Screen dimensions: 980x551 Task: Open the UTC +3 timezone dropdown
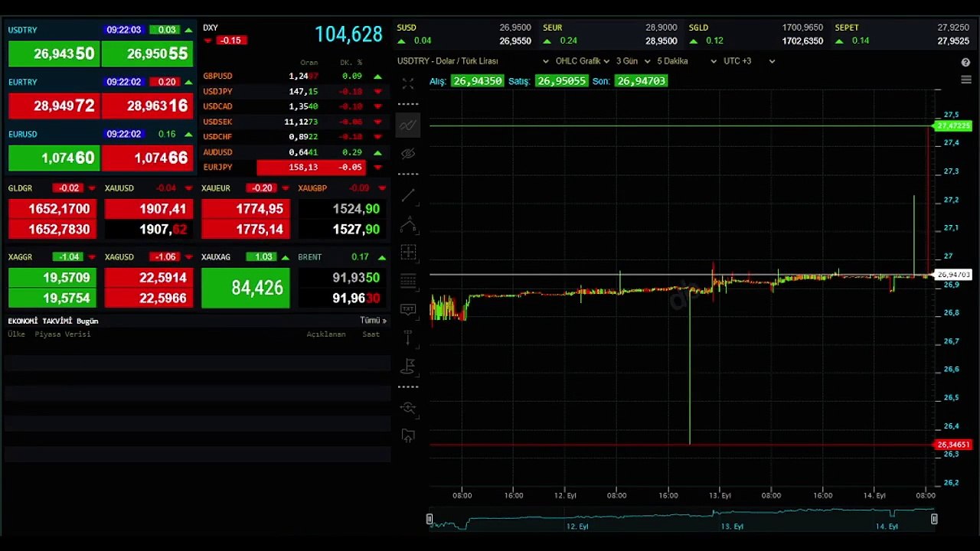749,61
